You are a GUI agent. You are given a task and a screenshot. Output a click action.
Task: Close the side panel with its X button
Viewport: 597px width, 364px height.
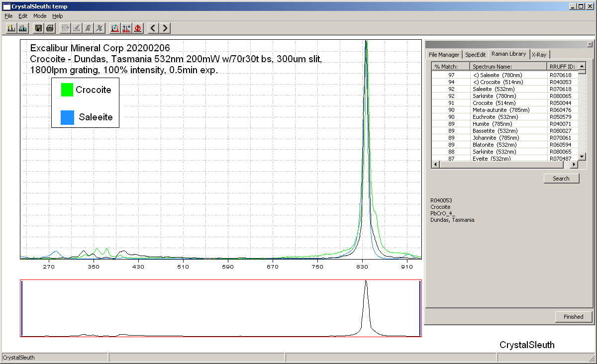pyautogui.click(x=590, y=44)
